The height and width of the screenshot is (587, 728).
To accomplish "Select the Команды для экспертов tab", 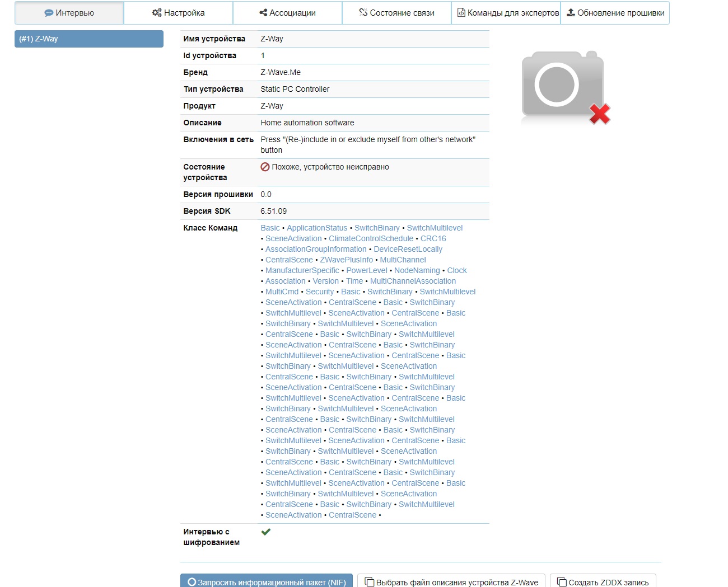I will tap(506, 13).
